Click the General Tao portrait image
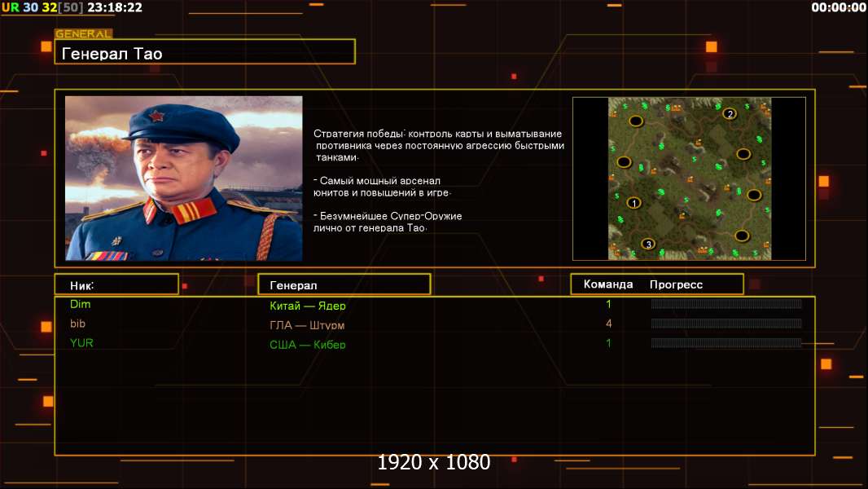Viewport: 868px width, 489px height. (184, 178)
